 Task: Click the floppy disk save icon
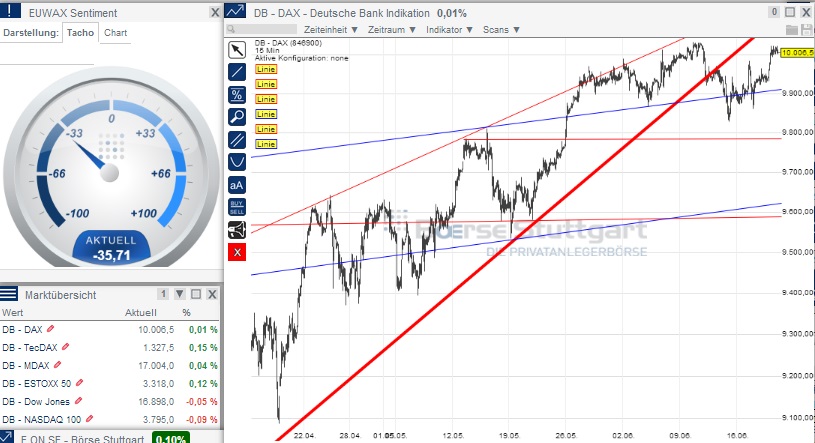tap(807, 30)
